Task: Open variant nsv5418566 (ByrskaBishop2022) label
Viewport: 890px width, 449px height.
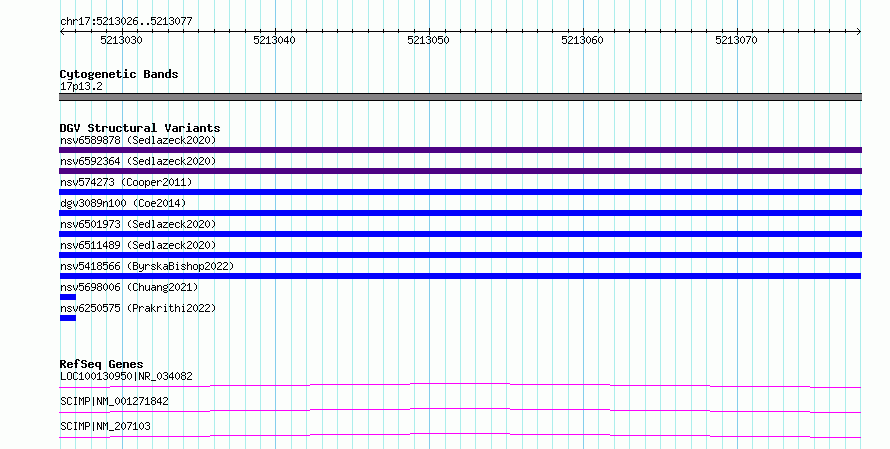Action: pos(147,266)
